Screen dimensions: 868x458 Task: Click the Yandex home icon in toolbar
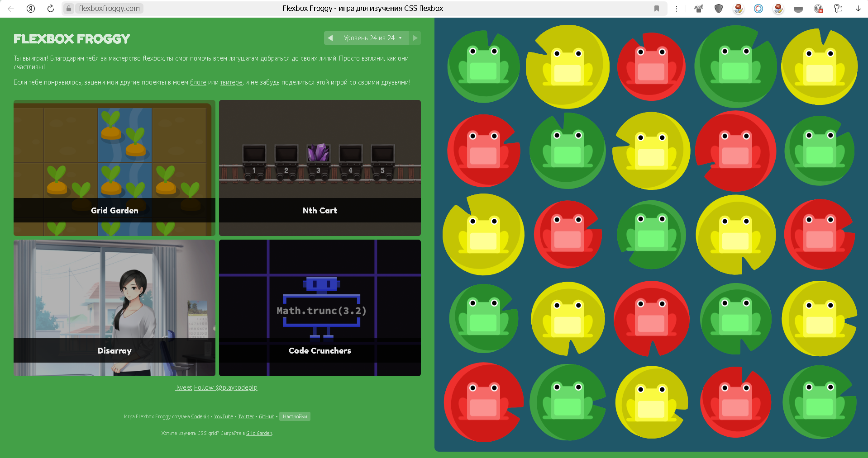31,8
